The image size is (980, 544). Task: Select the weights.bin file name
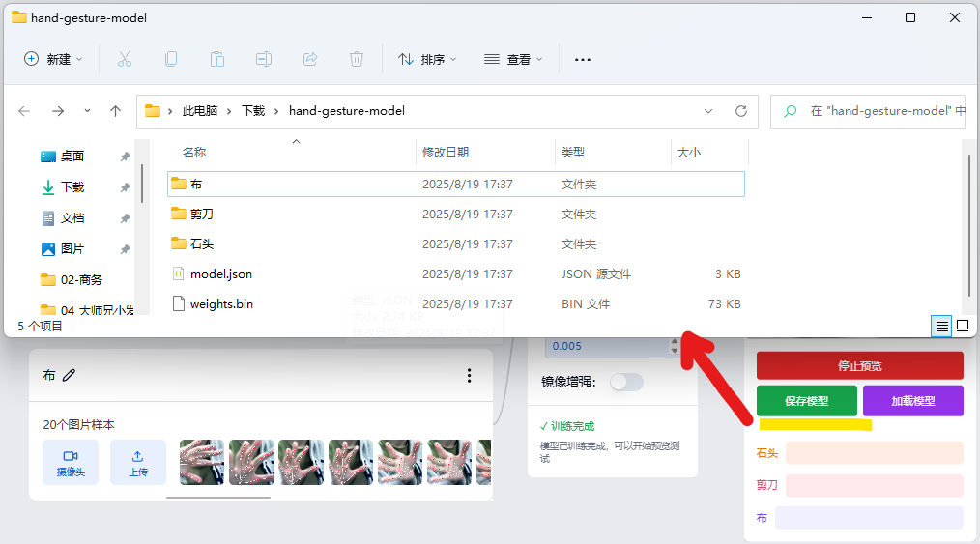222,303
